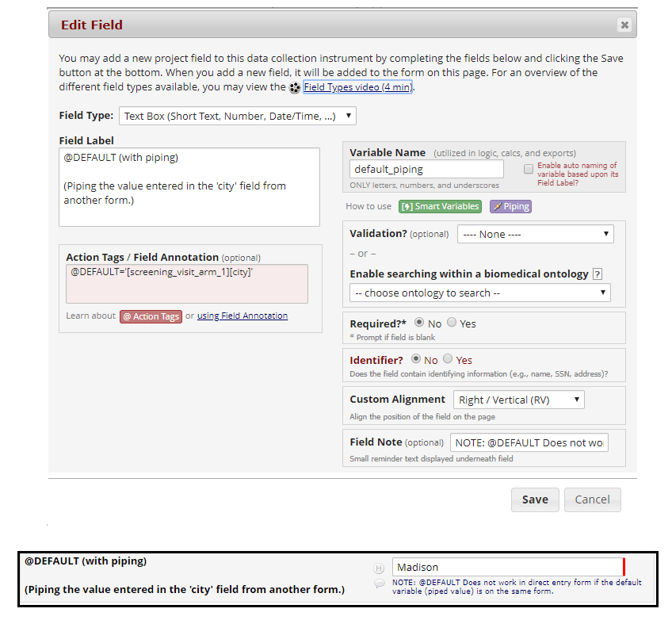Change the Custom Alignment dropdown

point(518,400)
